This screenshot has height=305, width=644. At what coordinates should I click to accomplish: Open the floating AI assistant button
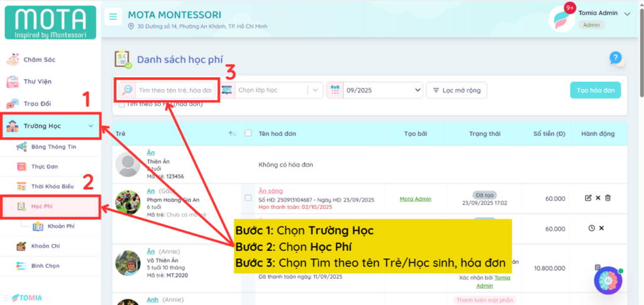(x=608, y=280)
